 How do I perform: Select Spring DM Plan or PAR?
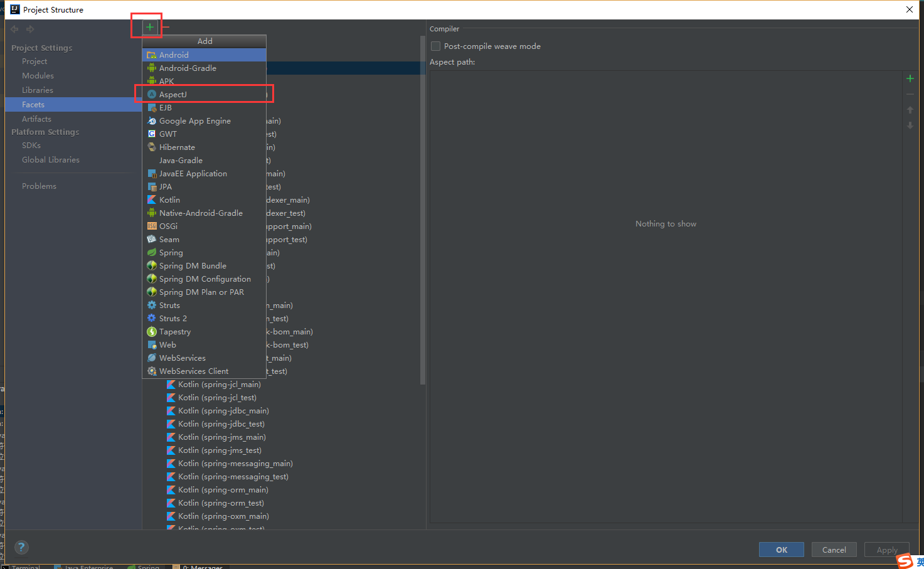coord(204,292)
